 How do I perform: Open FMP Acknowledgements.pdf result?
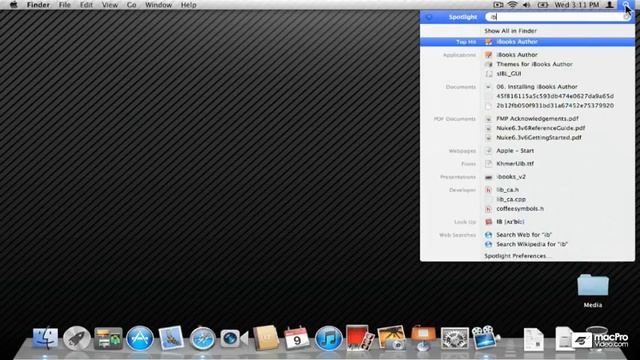pos(527,118)
